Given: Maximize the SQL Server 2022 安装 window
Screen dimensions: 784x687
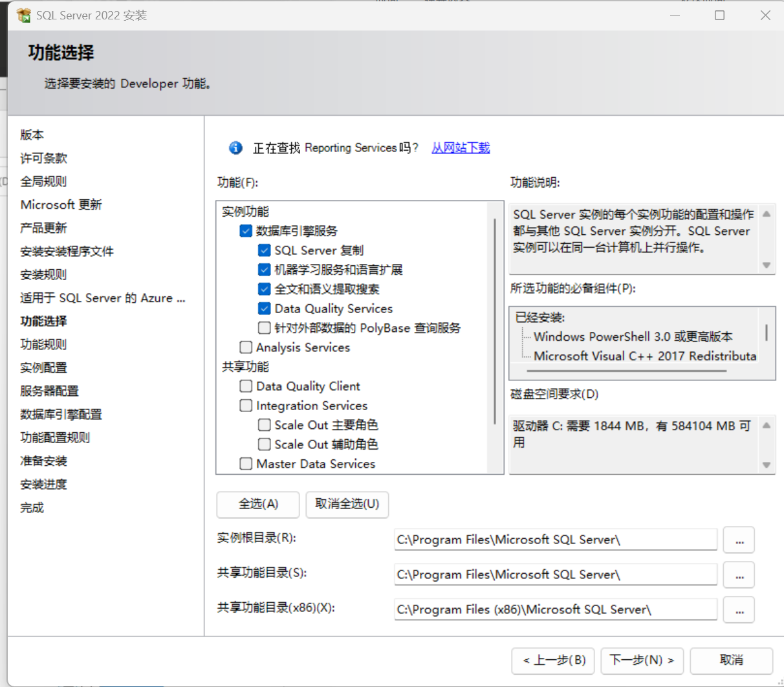Looking at the screenshot, I should pyautogui.click(x=719, y=15).
